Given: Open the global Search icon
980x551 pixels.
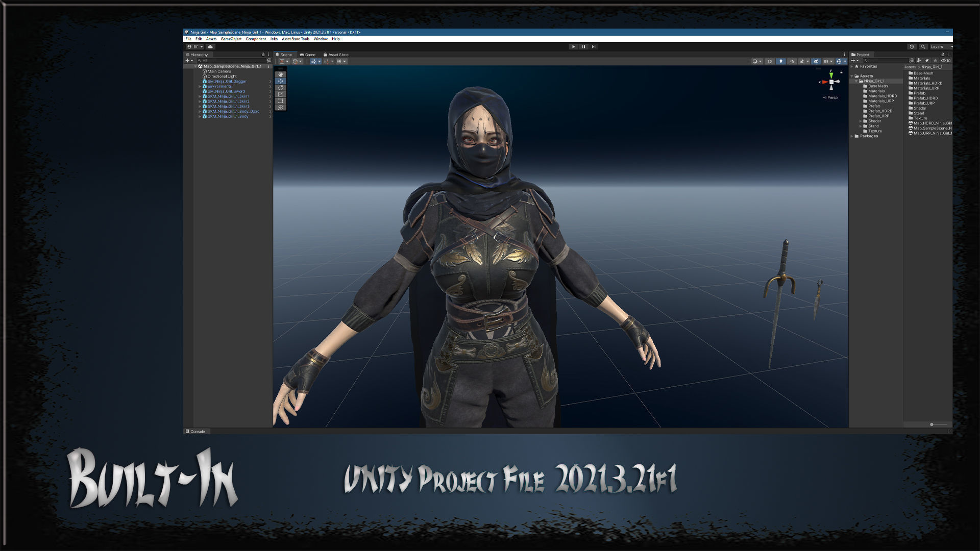Looking at the screenshot, I should click(923, 47).
